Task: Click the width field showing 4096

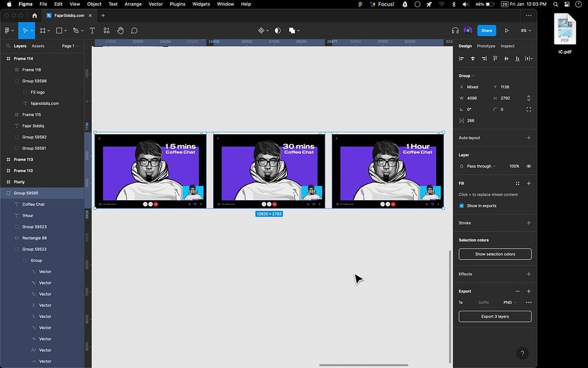Action: (473, 98)
